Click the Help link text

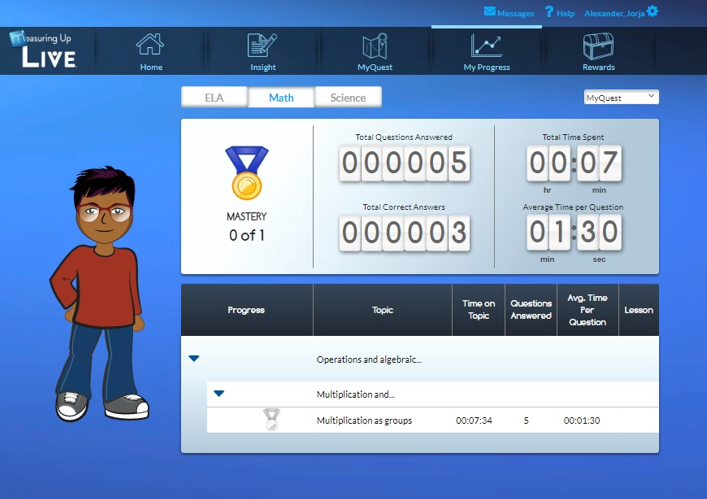click(x=565, y=14)
